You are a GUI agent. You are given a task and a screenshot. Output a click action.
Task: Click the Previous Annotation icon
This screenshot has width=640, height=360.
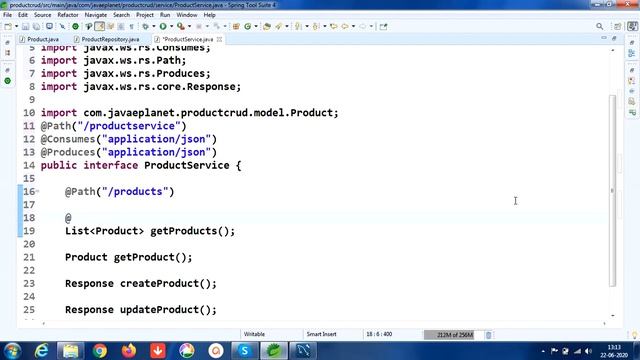pos(316,27)
